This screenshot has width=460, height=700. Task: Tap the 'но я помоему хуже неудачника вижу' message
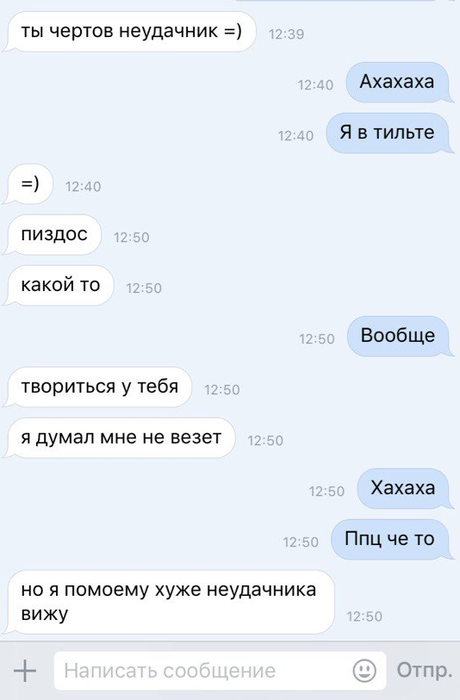(169, 602)
